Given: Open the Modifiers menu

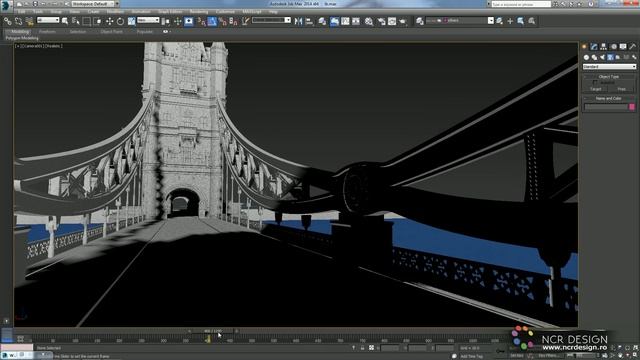Looking at the screenshot, I should coord(115,12).
